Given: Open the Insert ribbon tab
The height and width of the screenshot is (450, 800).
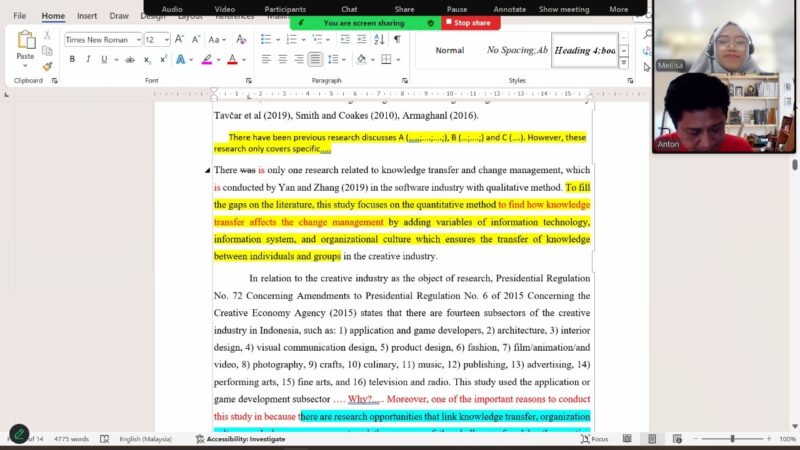Looking at the screenshot, I should point(87,16).
